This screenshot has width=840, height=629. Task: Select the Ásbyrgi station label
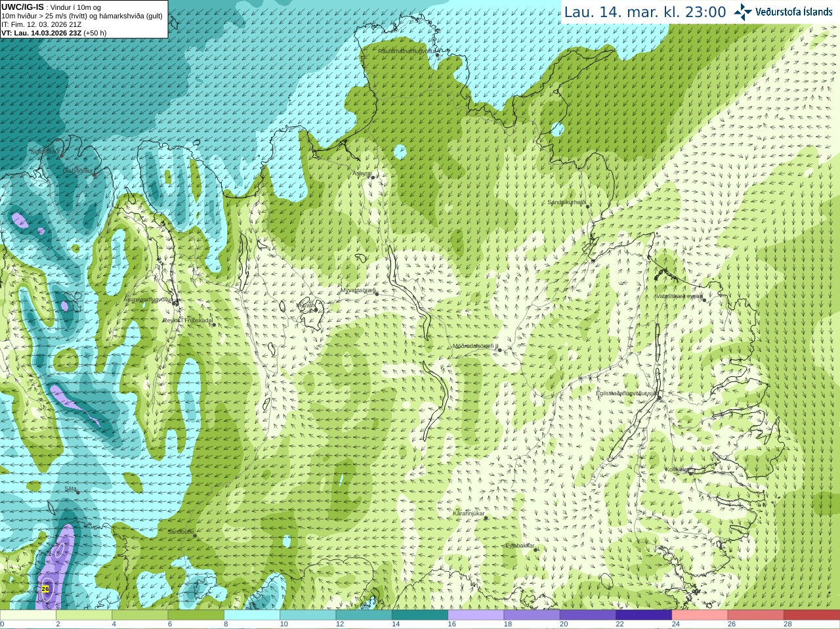[x=362, y=173]
